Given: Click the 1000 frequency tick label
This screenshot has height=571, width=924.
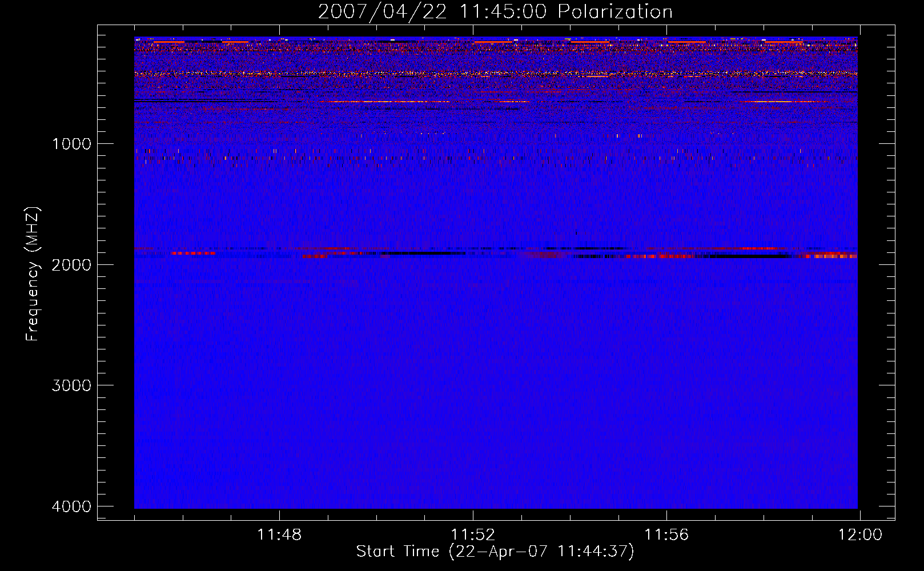Looking at the screenshot, I should [71, 144].
